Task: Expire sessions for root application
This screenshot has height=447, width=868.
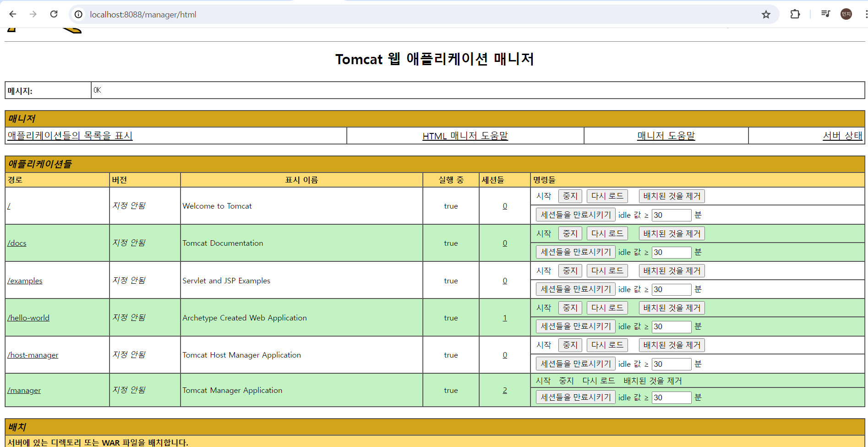Action: click(576, 215)
